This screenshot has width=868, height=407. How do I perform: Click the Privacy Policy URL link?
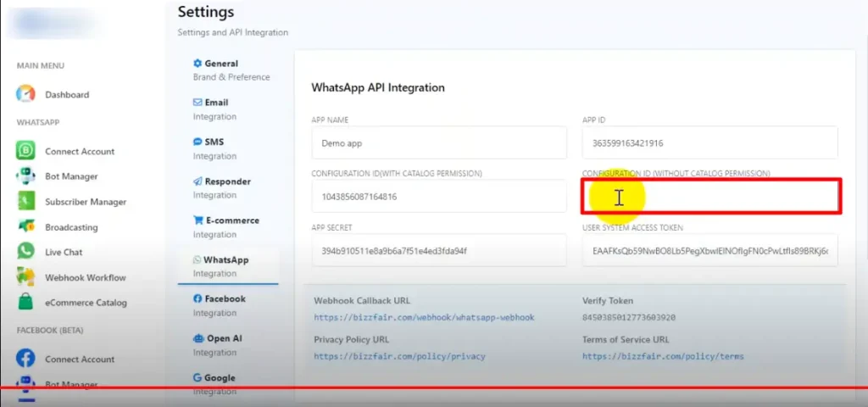point(399,357)
